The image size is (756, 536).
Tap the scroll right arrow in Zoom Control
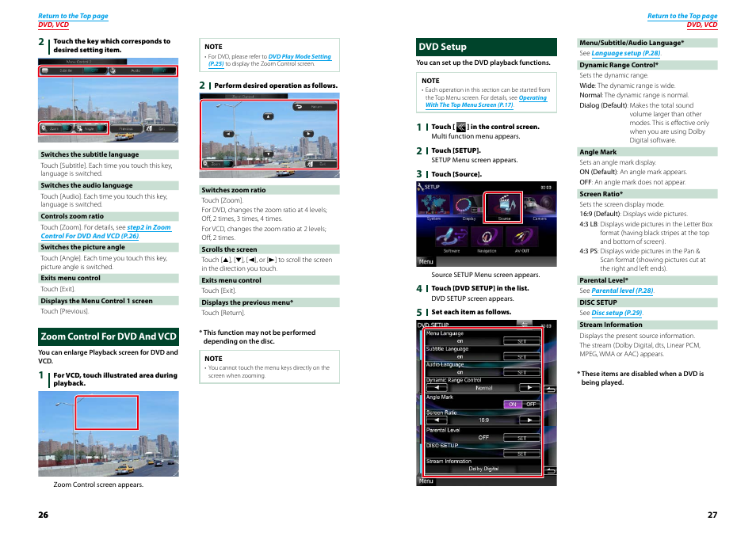tap(308, 133)
